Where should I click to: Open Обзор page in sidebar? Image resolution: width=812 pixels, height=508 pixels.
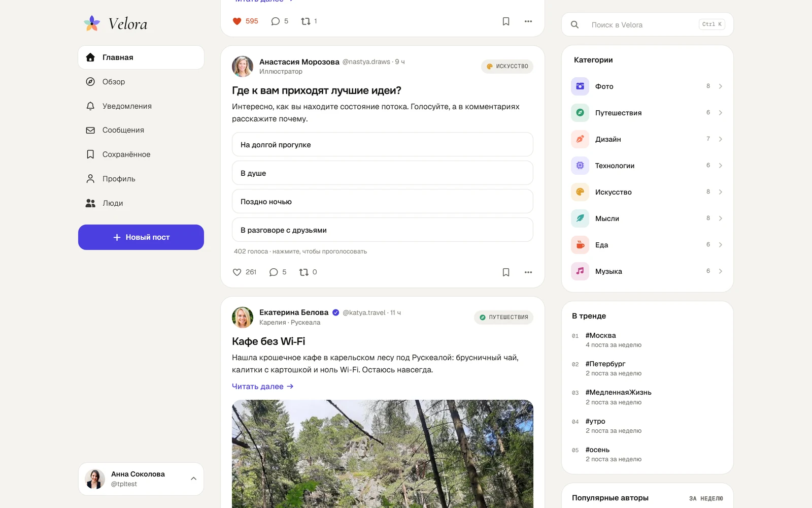[141, 82]
